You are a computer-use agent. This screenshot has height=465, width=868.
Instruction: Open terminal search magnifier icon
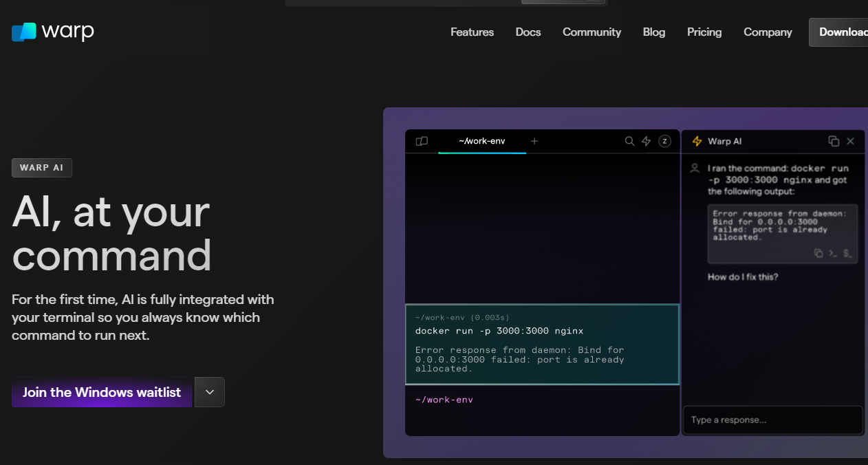click(629, 141)
